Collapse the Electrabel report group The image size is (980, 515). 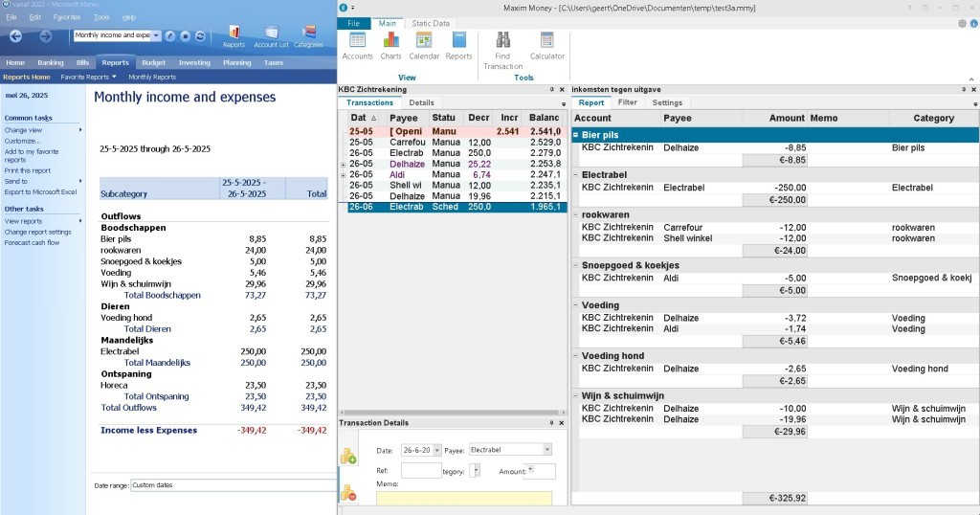coord(575,174)
